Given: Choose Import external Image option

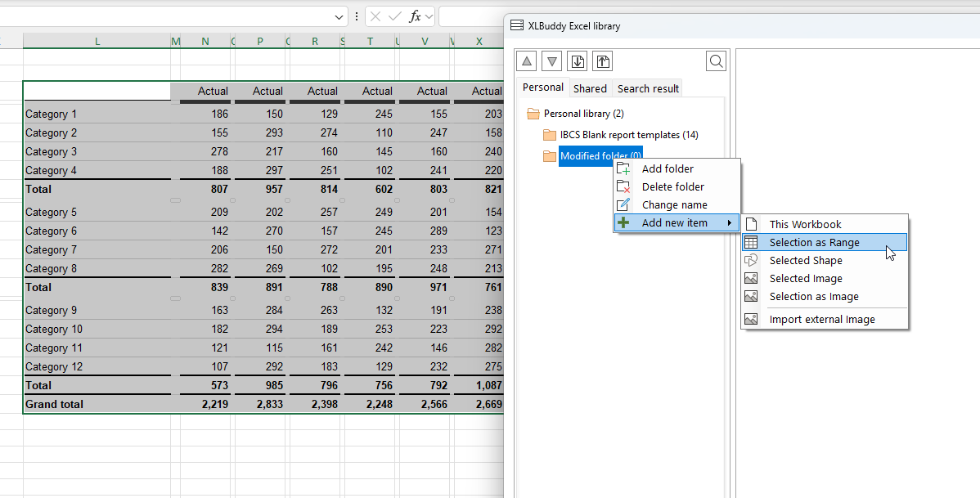Looking at the screenshot, I should point(821,320).
